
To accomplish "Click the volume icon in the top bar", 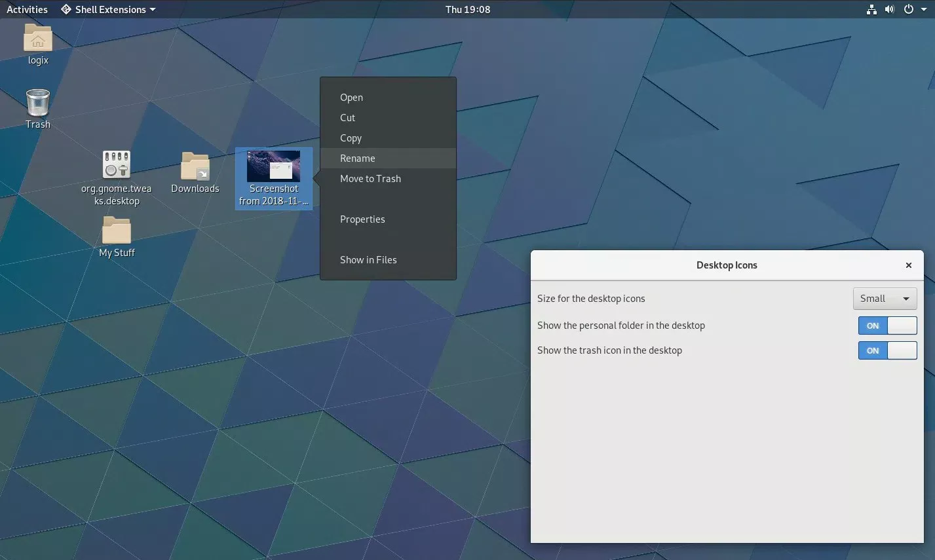I will (x=888, y=9).
